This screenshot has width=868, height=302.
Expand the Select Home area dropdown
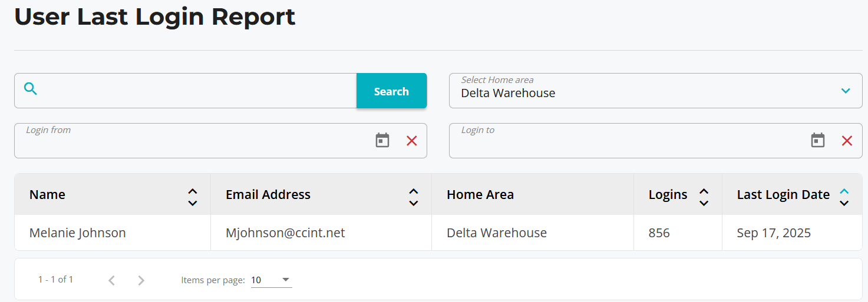pyautogui.click(x=846, y=91)
